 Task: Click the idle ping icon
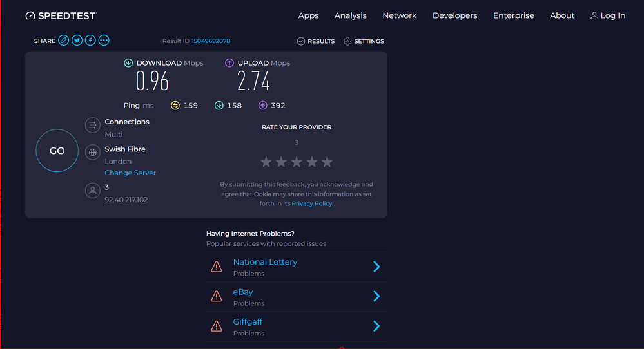175,106
